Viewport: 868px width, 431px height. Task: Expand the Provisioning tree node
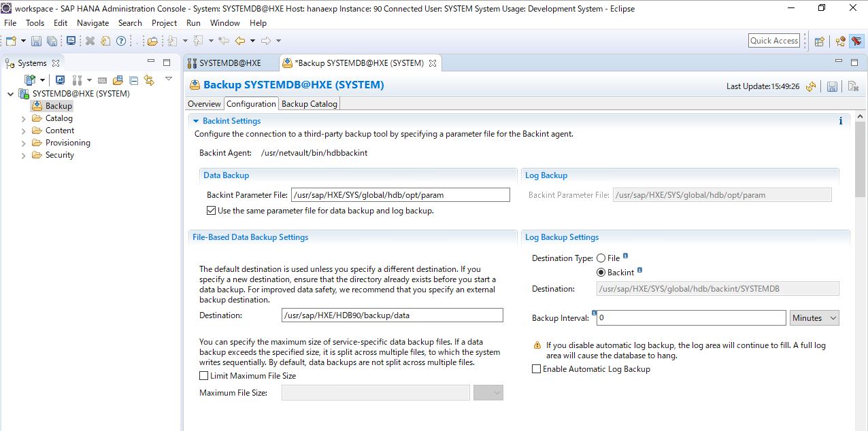[23, 143]
